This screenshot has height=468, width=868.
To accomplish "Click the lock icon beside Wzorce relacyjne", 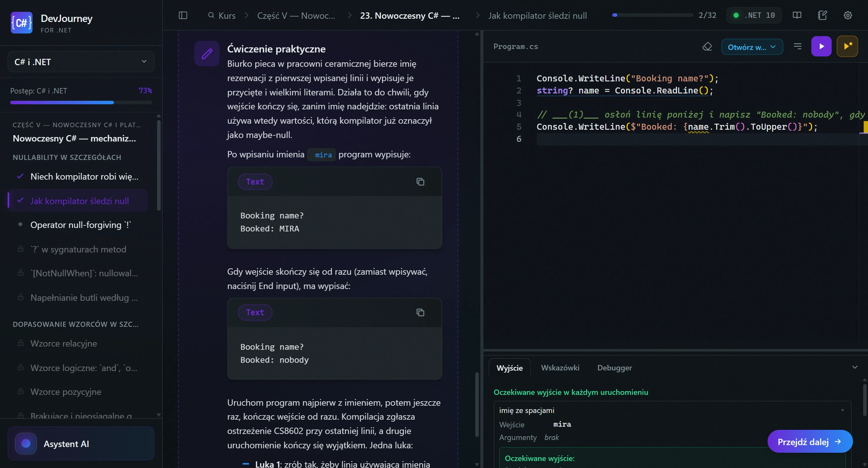I will (x=21, y=343).
